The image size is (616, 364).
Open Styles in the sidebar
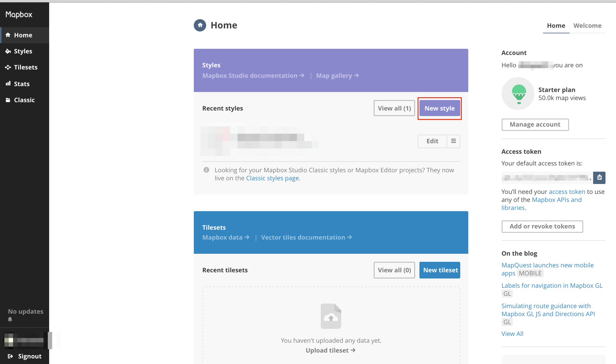tap(23, 51)
